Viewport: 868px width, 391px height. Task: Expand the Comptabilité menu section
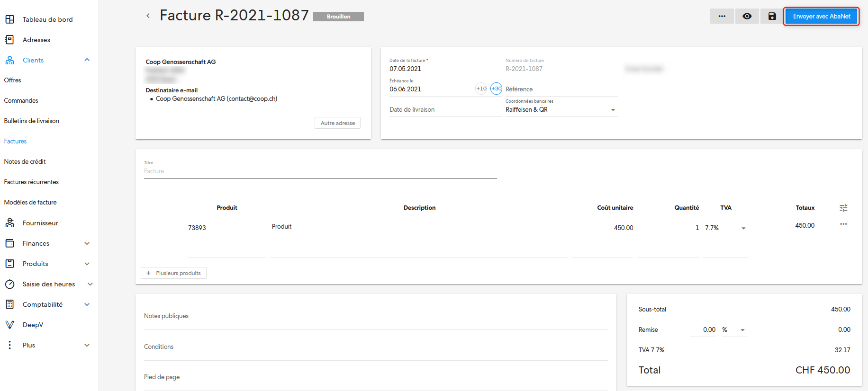pos(87,304)
